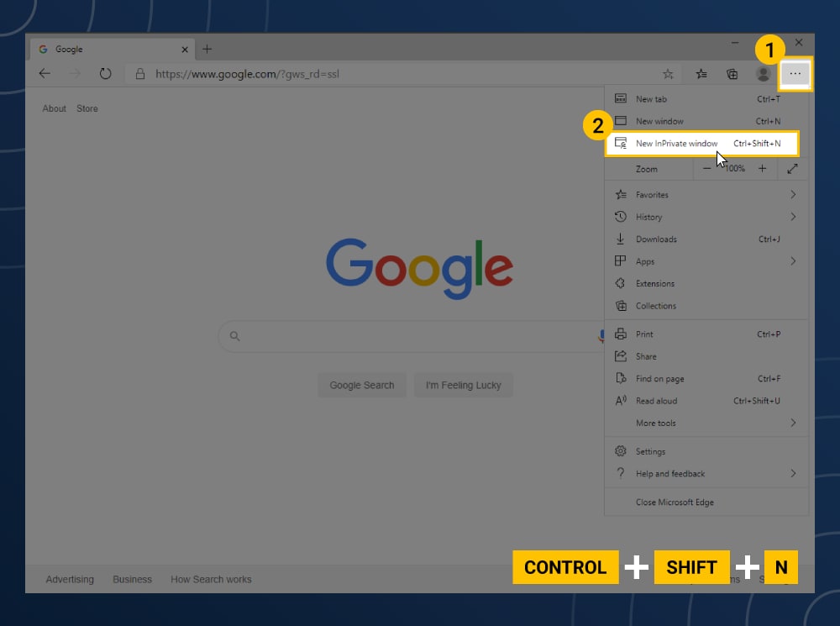Open the Advertising footer link

coord(70,580)
